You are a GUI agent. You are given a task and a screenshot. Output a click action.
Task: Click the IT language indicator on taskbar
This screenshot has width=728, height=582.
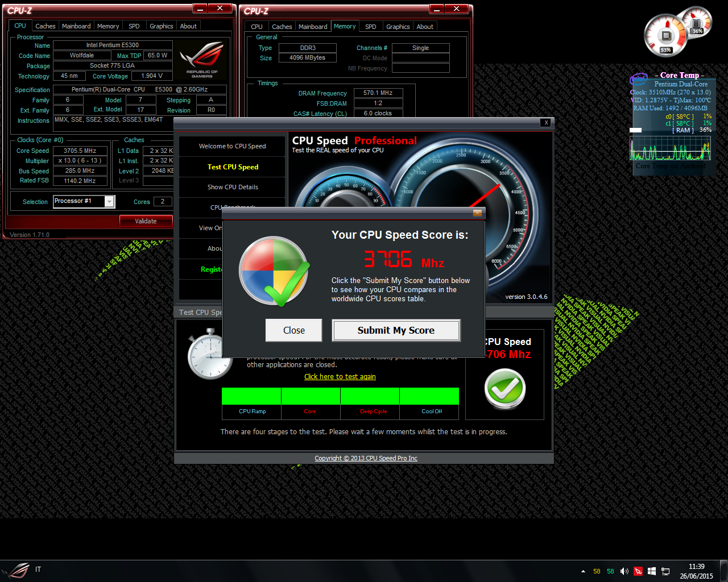click(x=38, y=569)
